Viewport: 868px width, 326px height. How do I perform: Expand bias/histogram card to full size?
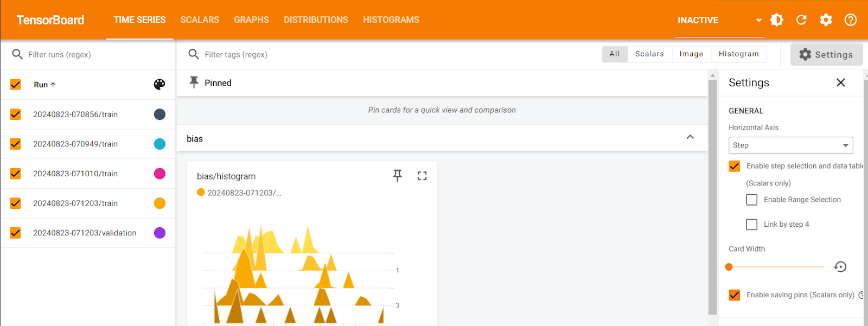coord(422,176)
